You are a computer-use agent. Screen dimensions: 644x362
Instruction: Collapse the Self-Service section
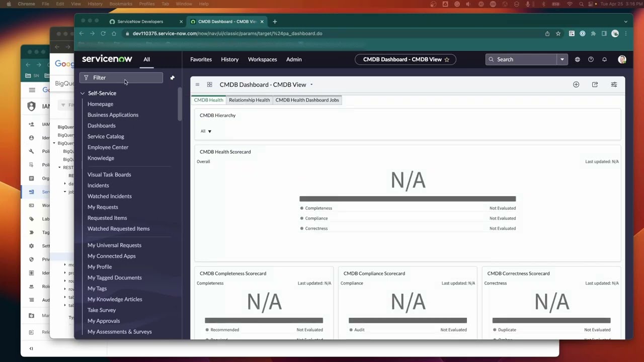point(83,94)
